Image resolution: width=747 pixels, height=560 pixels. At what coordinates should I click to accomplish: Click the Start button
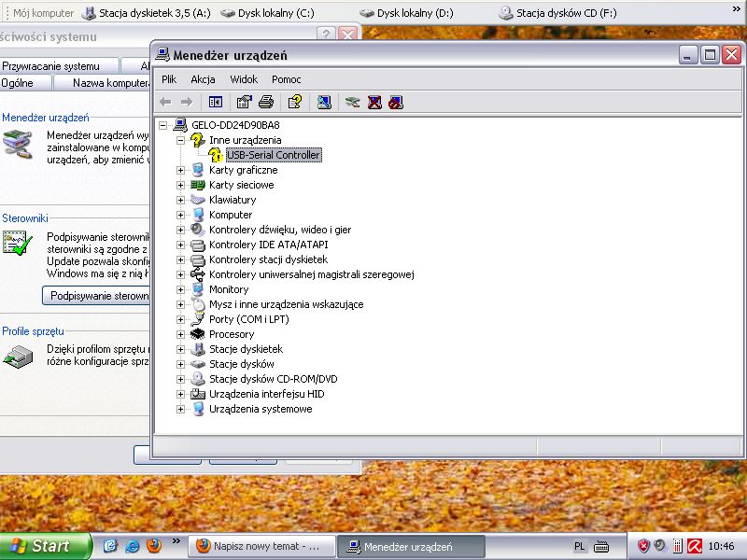pos(45,546)
